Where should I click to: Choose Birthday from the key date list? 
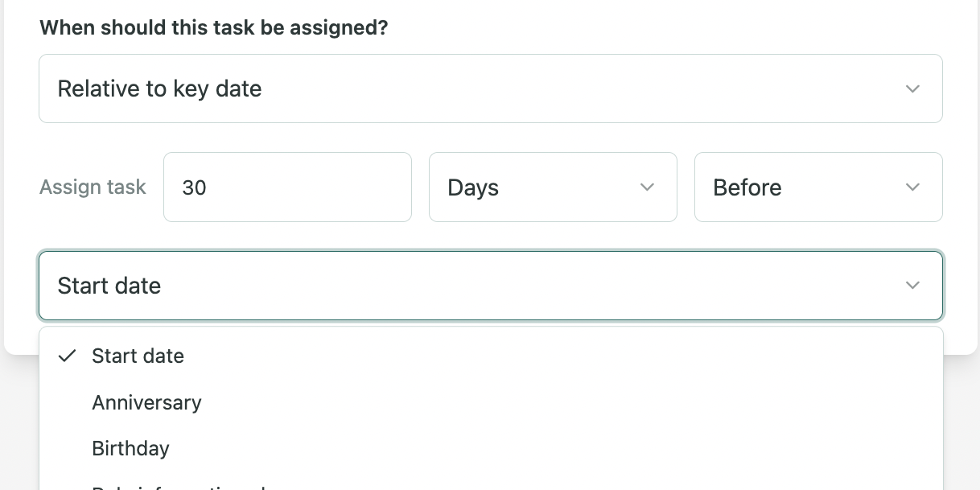point(130,448)
